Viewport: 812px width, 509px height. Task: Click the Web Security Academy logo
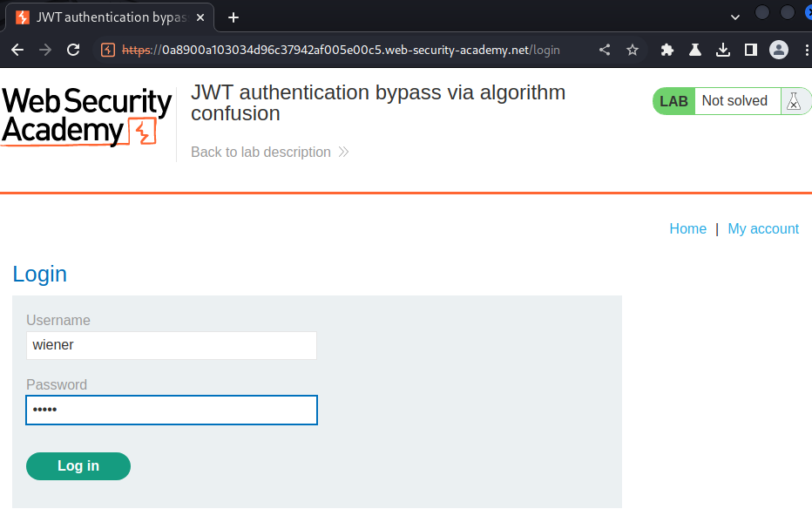tap(86, 117)
